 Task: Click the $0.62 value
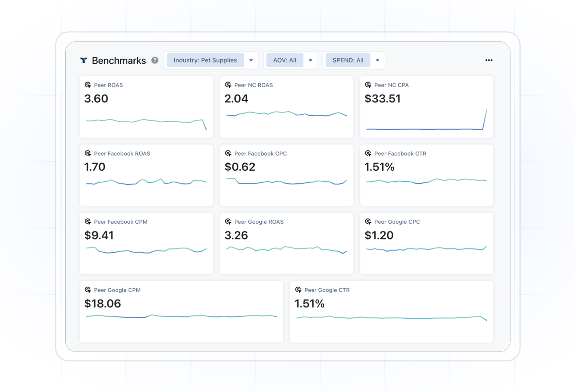click(x=240, y=167)
